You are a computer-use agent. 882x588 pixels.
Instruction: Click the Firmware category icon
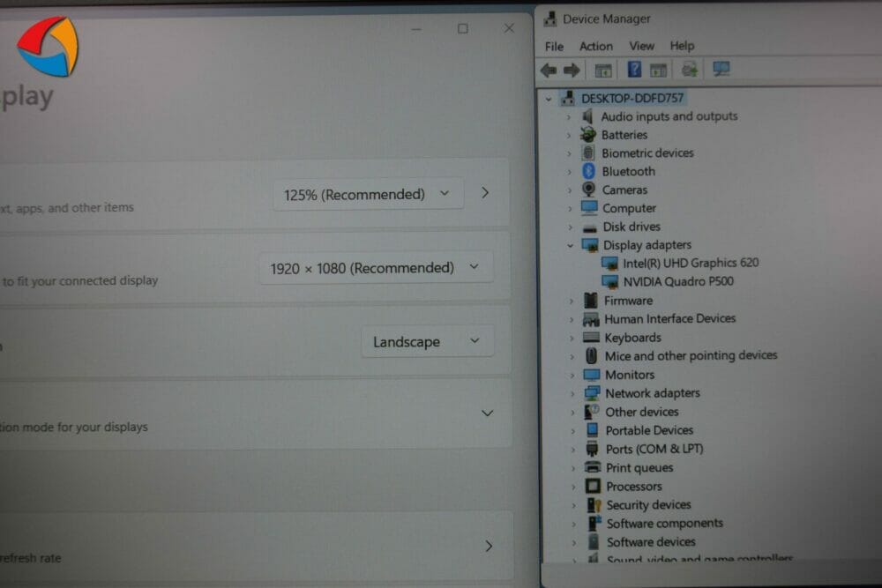point(591,301)
